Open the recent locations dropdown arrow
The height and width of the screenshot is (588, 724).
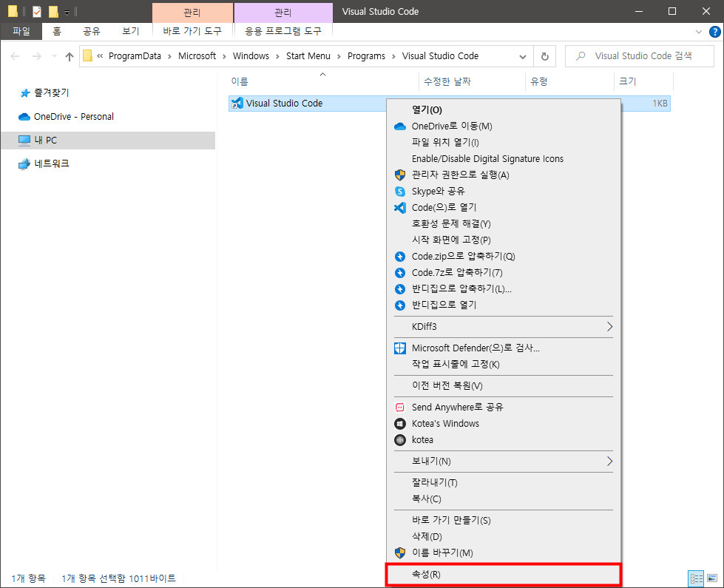click(54, 56)
